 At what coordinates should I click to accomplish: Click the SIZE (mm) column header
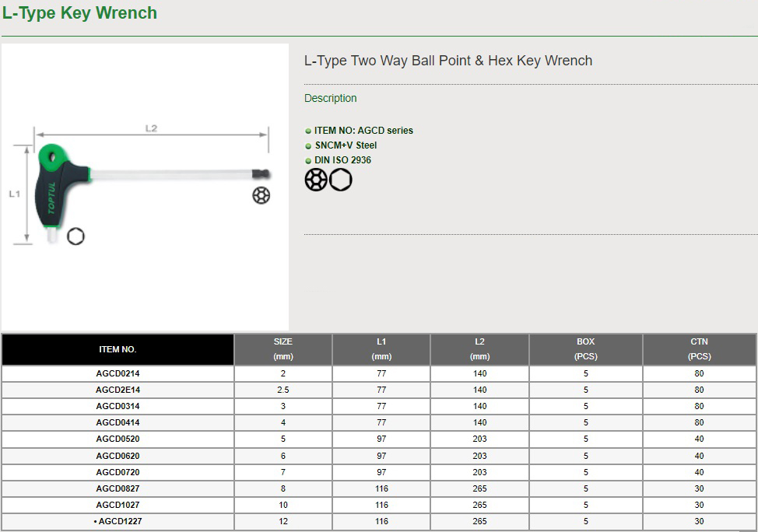[282, 349]
